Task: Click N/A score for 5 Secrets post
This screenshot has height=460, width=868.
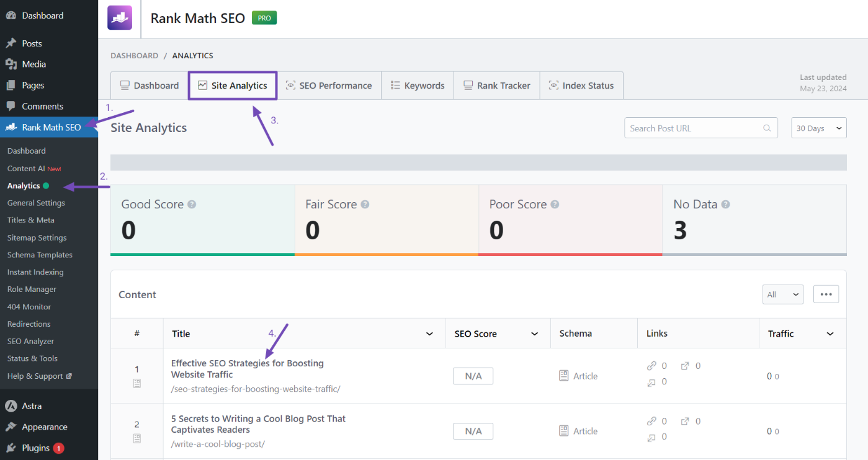Action: point(473,431)
